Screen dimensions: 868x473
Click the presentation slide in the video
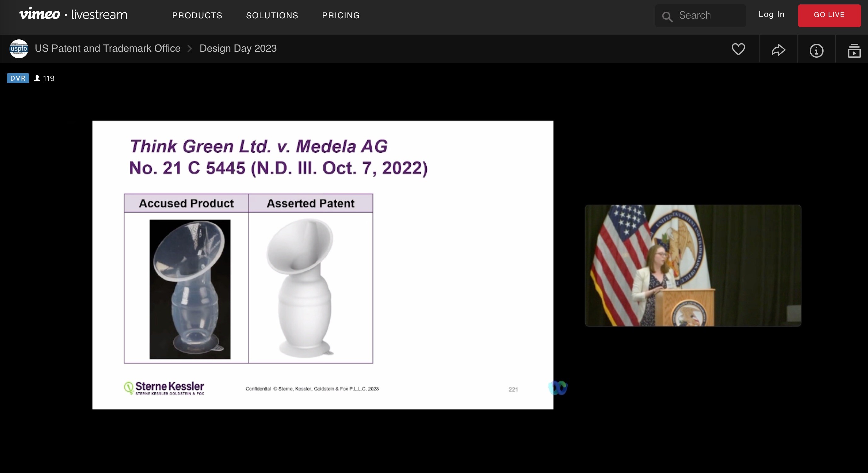tap(322, 265)
